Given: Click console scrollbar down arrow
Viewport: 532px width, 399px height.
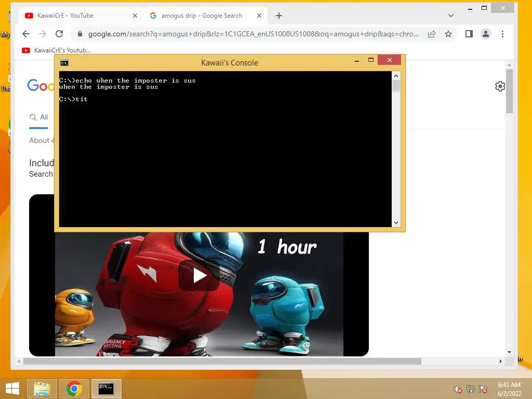Looking at the screenshot, I should [x=396, y=223].
